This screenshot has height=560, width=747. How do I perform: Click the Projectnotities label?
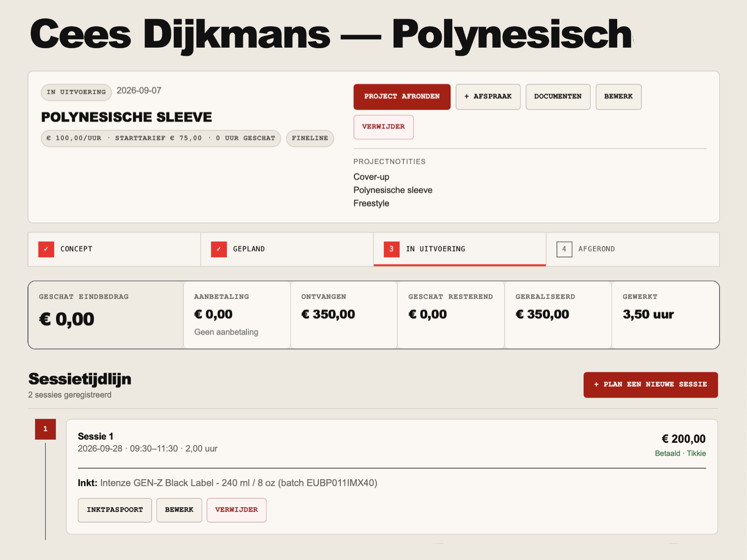click(389, 161)
